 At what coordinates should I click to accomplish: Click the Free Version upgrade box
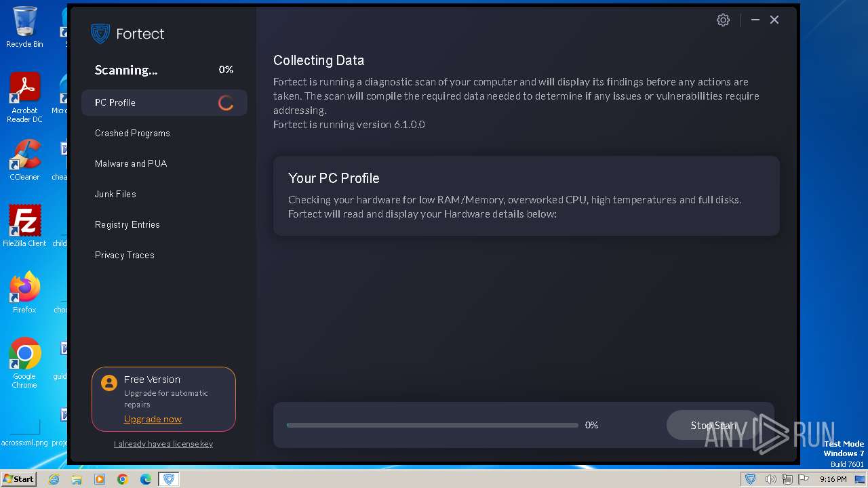pyautogui.click(x=163, y=399)
